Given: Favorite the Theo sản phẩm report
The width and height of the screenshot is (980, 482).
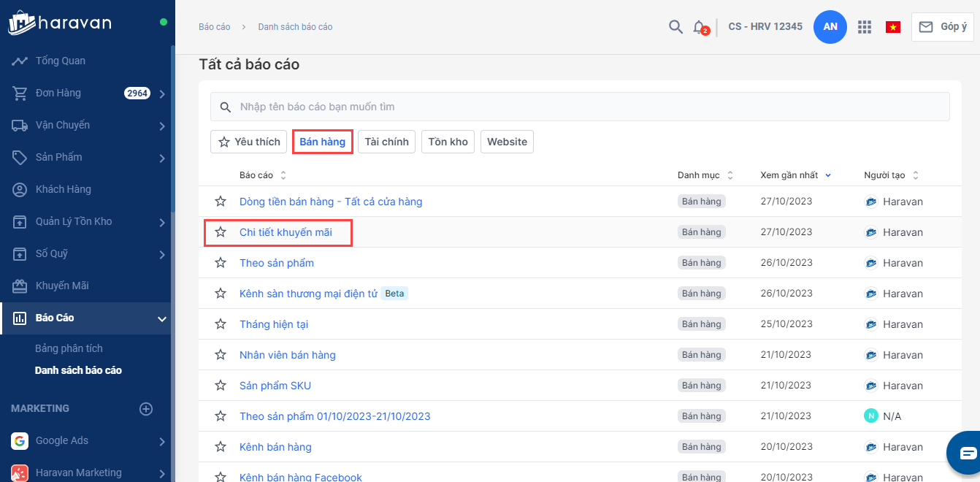Looking at the screenshot, I should click(221, 263).
